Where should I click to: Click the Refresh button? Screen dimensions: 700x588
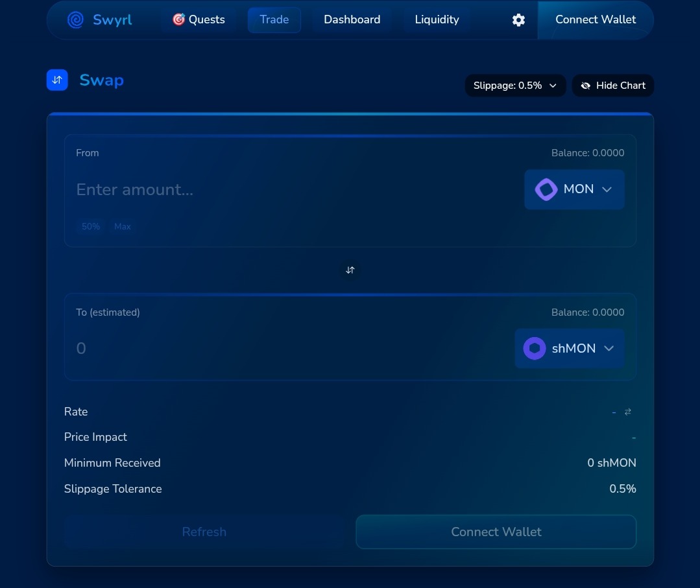coord(204,532)
